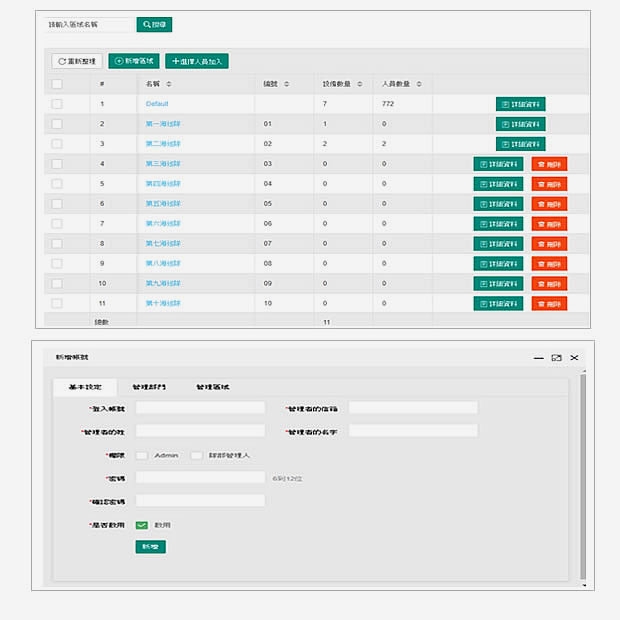Delete the row with code 08
Image resolution: width=620 pixels, height=620 pixels.
pos(549,263)
